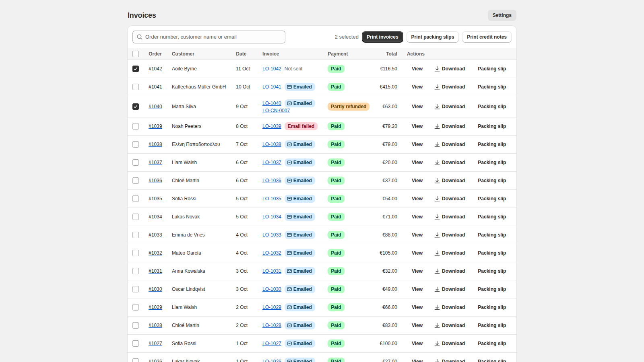Image resolution: width=644 pixels, height=362 pixels.
Task: Click the €415.00 total amount
Action: tap(388, 87)
